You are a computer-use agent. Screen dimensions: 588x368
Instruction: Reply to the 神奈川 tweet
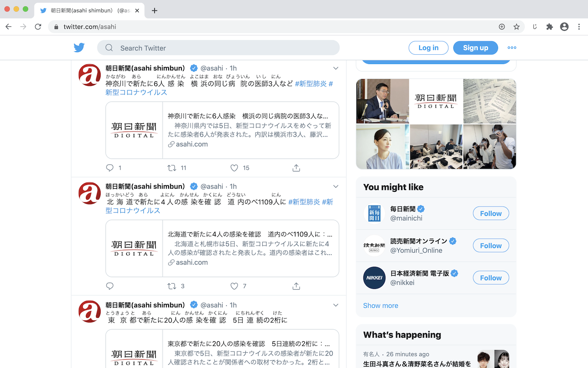[x=110, y=168]
